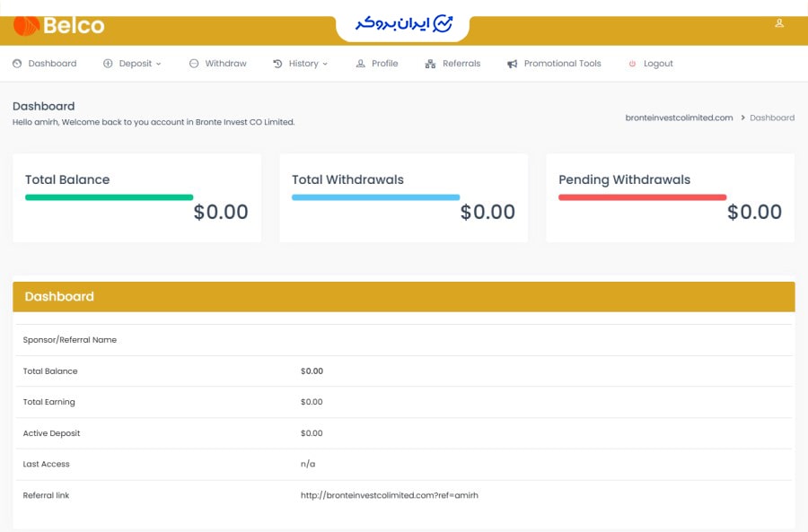Image resolution: width=808 pixels, height=532 pixels.
Task: Click the green Total Balance progress bar
Action: click(x=110, y=196)
